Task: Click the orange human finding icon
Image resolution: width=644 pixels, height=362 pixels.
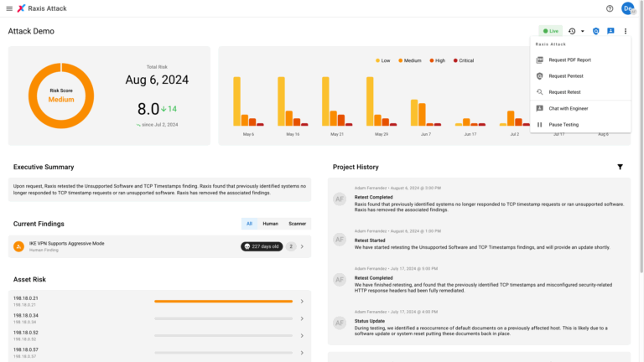Action: tap(18, 246)
